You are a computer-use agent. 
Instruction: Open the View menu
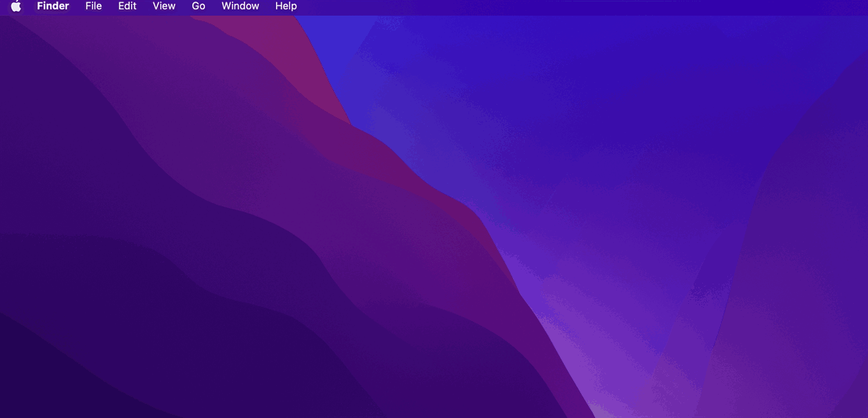[163, 6]
